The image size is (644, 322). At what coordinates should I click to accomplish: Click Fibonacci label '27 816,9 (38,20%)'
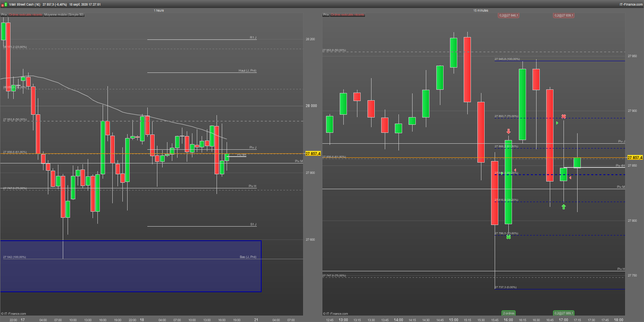[x=506, y=200]
